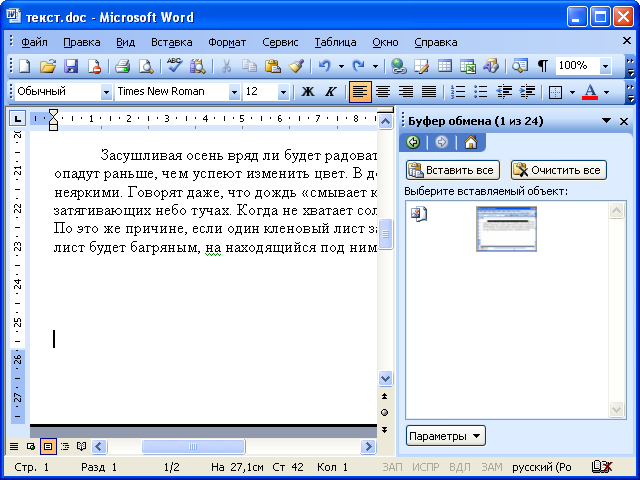Expand the undo history arrow
The width and height of the screenshot is (640, 480).
[x=341, y=66]
